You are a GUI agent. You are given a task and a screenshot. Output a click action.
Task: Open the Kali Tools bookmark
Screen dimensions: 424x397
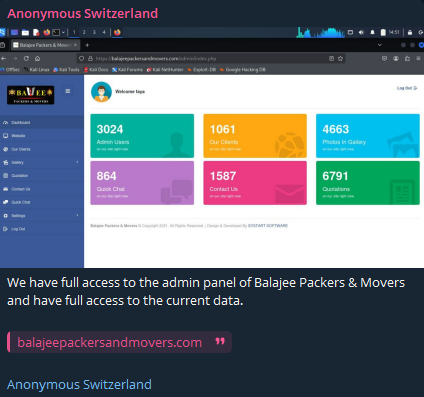coord(66,70)
